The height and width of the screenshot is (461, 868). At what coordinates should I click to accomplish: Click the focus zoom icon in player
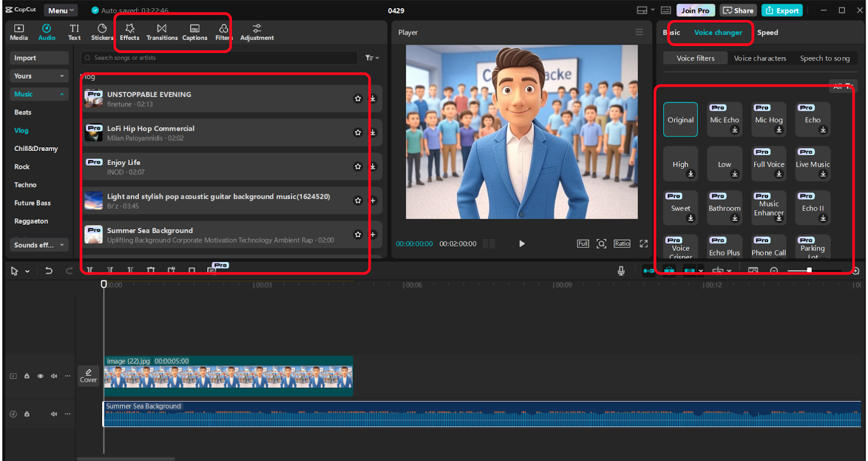601,244
